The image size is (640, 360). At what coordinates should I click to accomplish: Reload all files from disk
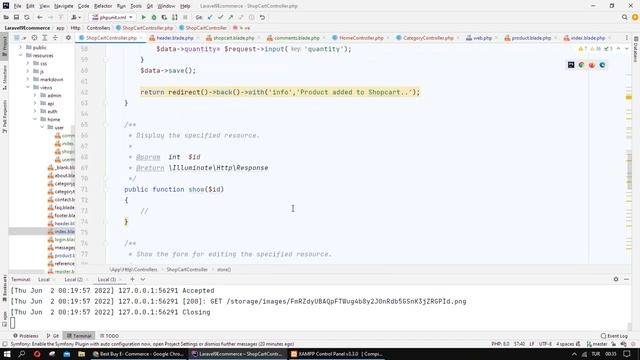pyautogui.click(x=27, y=18)
